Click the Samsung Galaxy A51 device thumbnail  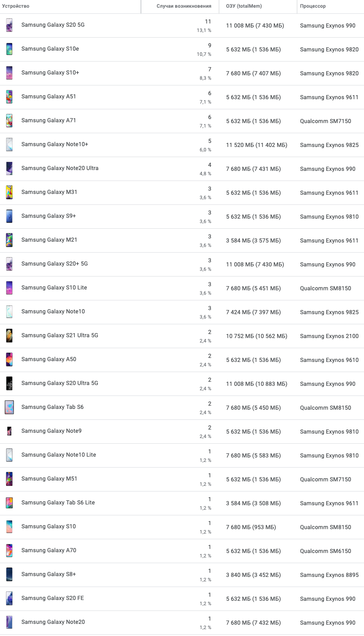[9, 97]
